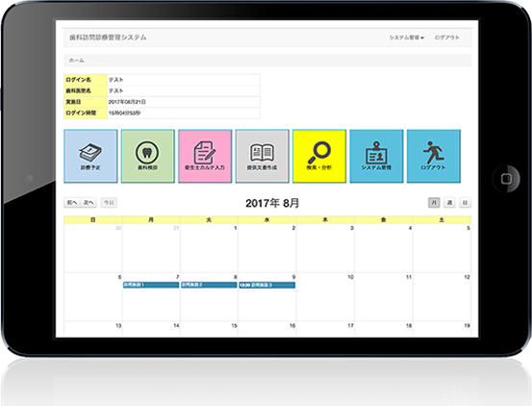Select day 10 in the calendar
This screenshot has width=532, height=406.
[x=325, y=296]
